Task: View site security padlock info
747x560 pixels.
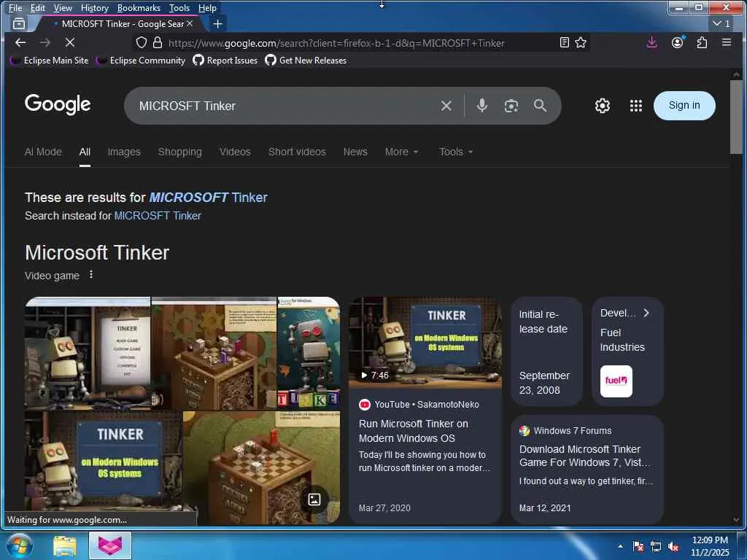Action: click(158, 43)
